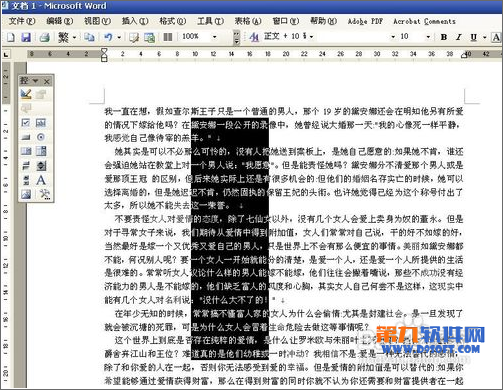The width and height of the screenshot is (503, 390).
Task: Click paragraph line starting 在年少无知的时候
Action: 289,313
